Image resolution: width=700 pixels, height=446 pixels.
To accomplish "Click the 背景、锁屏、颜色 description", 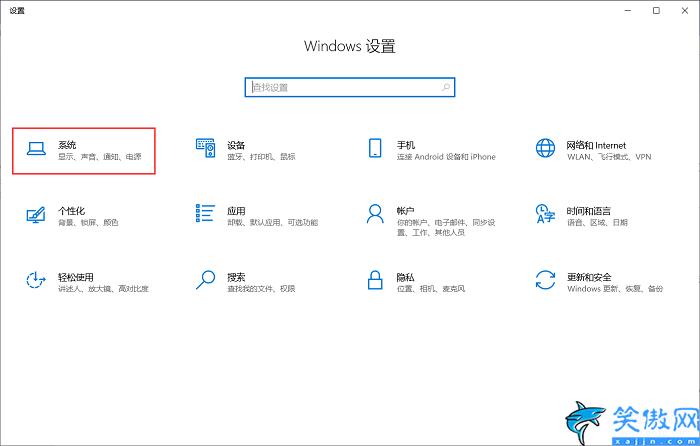I will [88, 222].
